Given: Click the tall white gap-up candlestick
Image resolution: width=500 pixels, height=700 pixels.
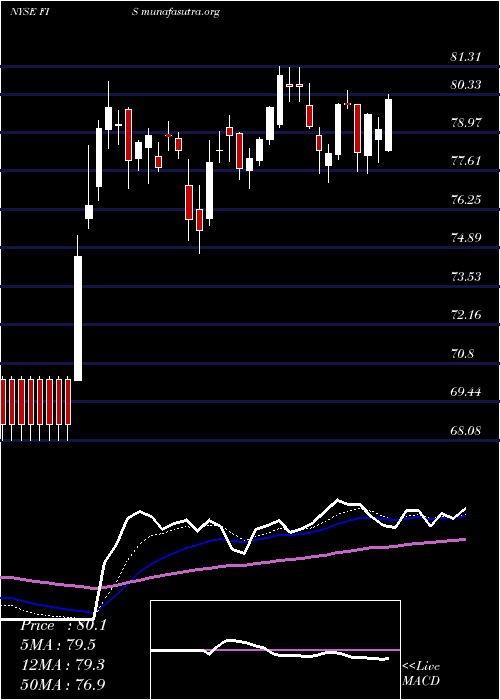Looking at the screenshot, I should 78,318.
